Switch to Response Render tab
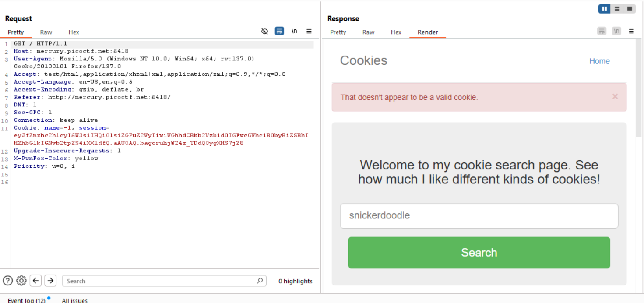This screenshot has height=303, width=644. [428, 32]
